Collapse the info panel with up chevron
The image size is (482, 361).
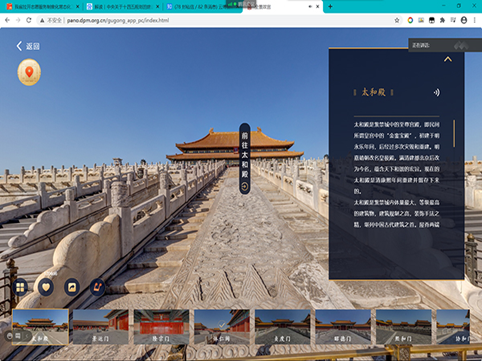tap(448, 59)
